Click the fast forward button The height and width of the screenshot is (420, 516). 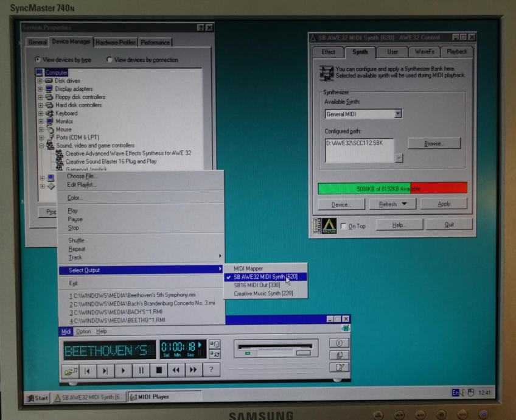(193, 369)
